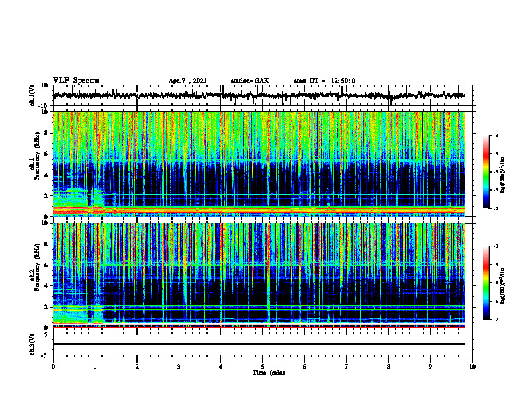
Task: Click the ch.1 color bar log(PSD) units label
Action: point(503,175)
